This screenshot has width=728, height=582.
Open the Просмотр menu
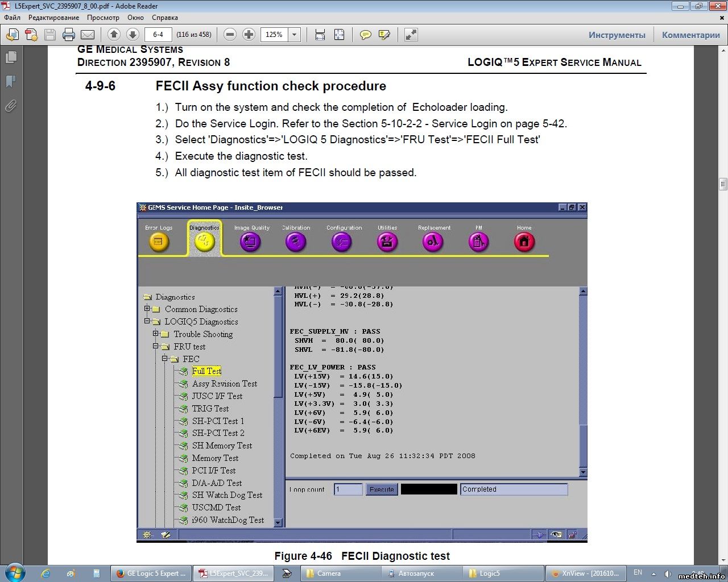(103, 18)
